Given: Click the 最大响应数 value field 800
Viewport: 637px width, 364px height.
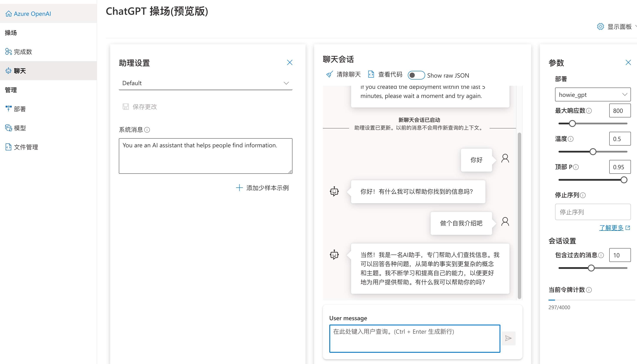Looking at the screenshot, I should [620, 110].
